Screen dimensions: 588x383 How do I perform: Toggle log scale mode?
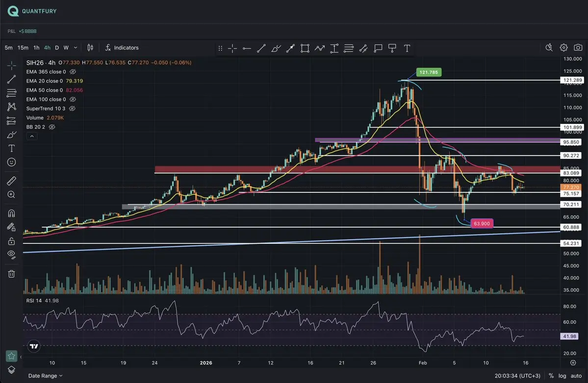pos(562,376)
